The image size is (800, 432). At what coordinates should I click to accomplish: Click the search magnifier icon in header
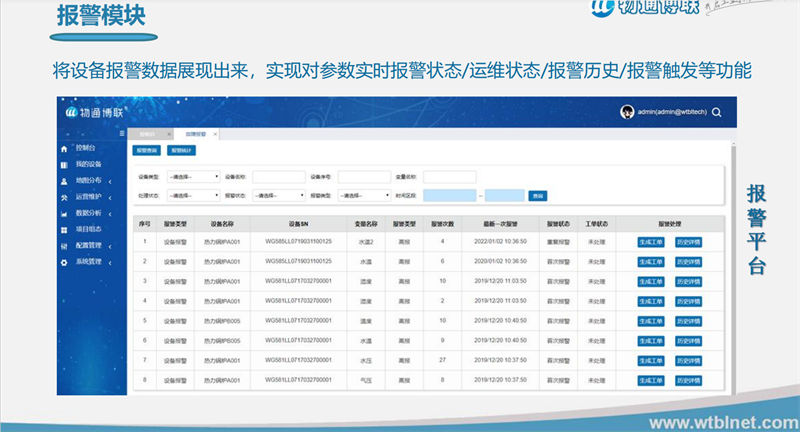717,112
